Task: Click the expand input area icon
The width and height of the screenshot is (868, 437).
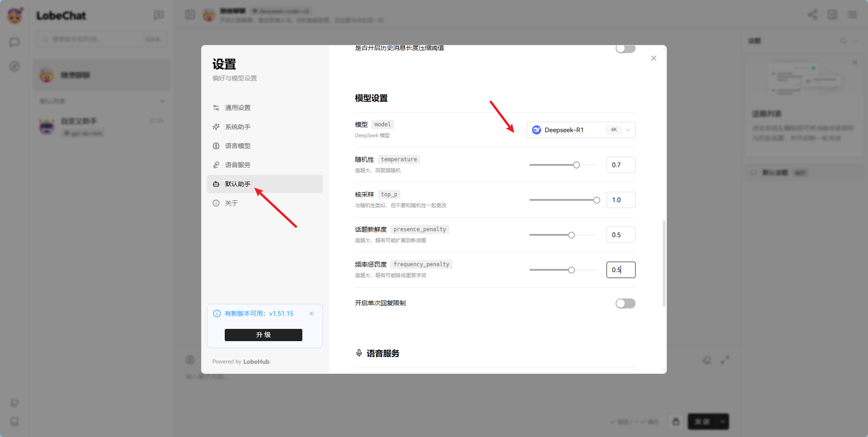Action: click(725, 360)
